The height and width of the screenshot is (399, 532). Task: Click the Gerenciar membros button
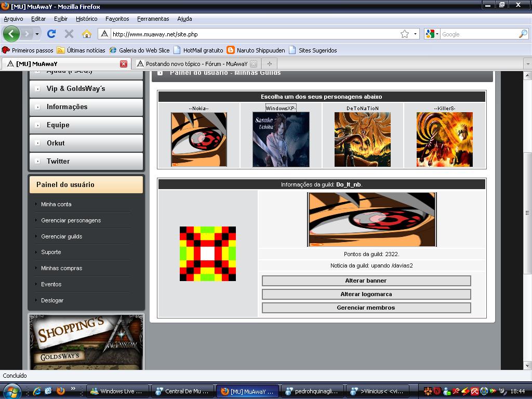[x=366, y=308]
